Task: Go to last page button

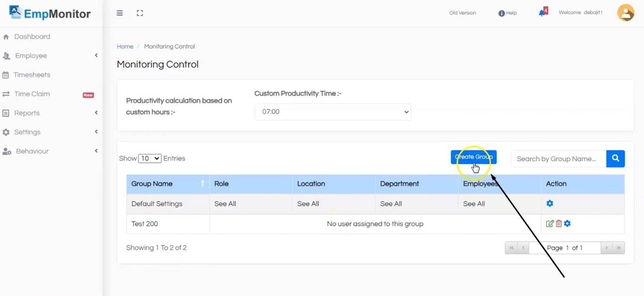Action: 619,248
